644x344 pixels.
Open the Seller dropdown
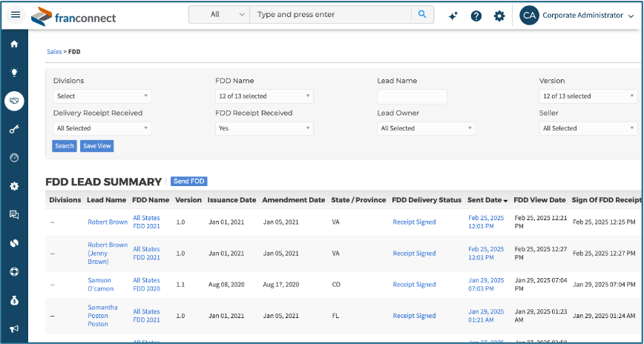coord(588,128)
